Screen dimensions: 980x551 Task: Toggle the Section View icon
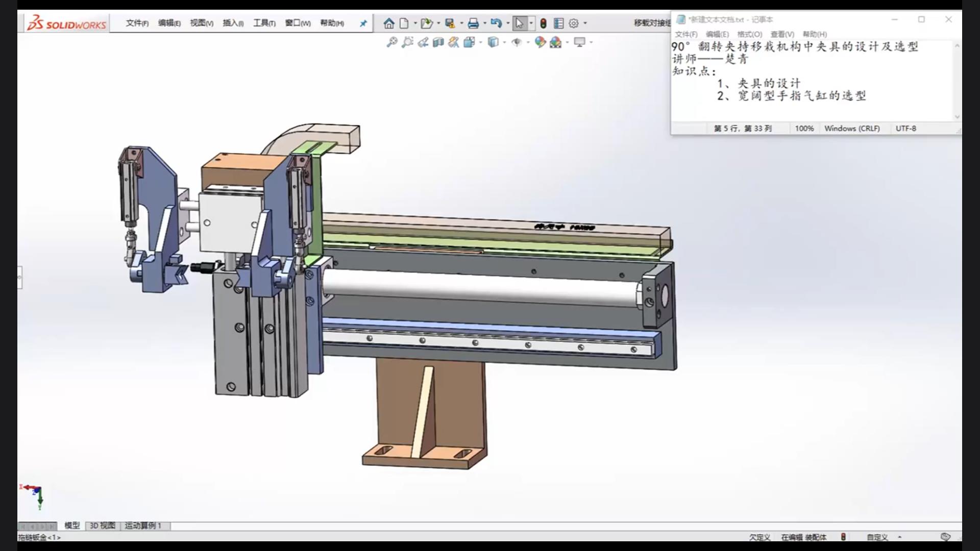click(x=438, y=42)
